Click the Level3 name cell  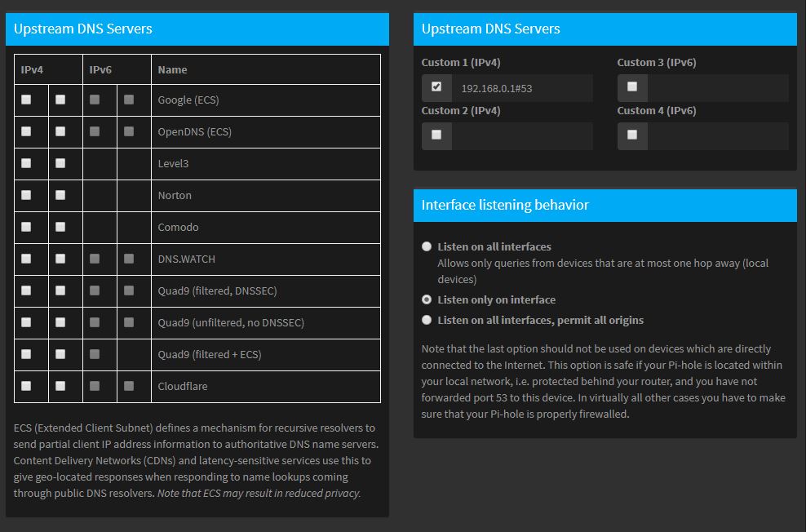[x=266, y=163]
